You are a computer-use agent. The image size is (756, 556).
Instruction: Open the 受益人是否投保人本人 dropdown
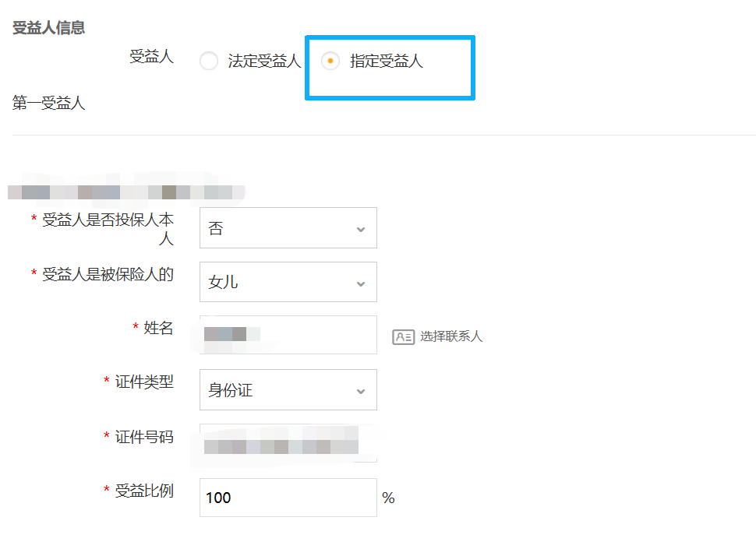pos(288,227)
